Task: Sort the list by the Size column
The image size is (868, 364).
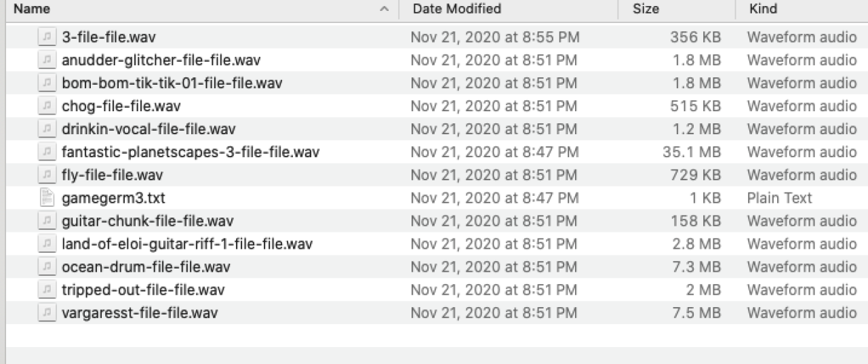Action: click(x=646, y=9)
